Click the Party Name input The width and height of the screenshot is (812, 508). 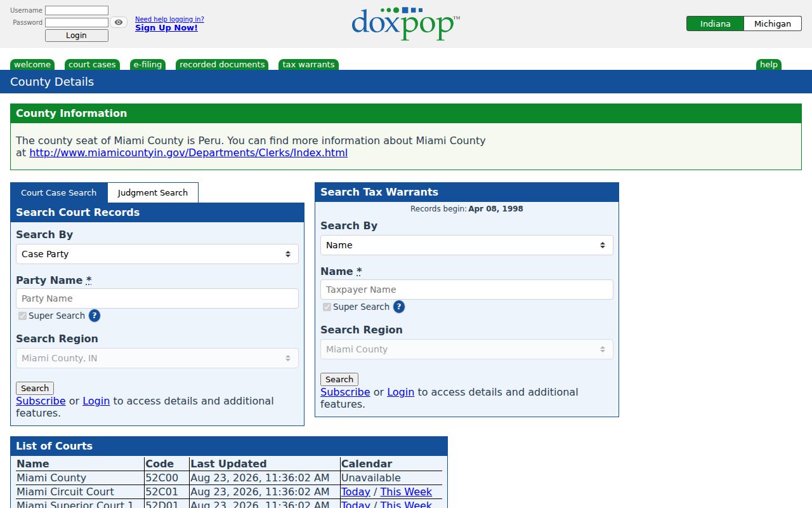click(x=157, y=298)
